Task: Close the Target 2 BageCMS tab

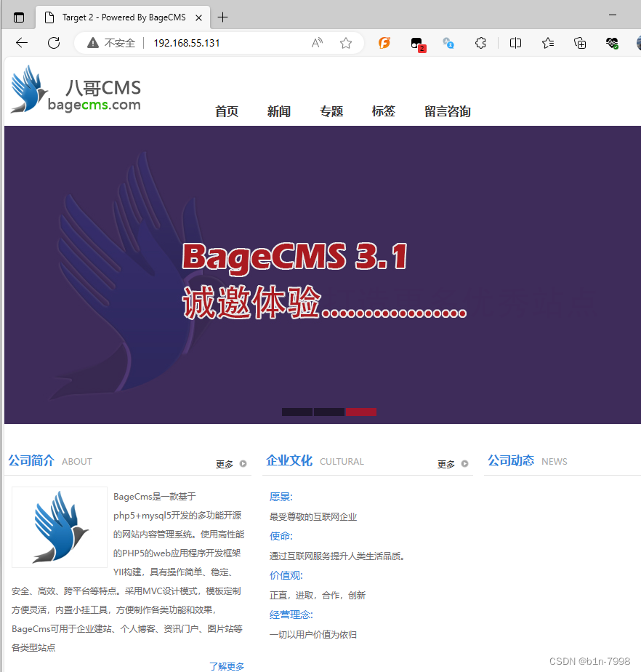Action: [x=198, y=18]
